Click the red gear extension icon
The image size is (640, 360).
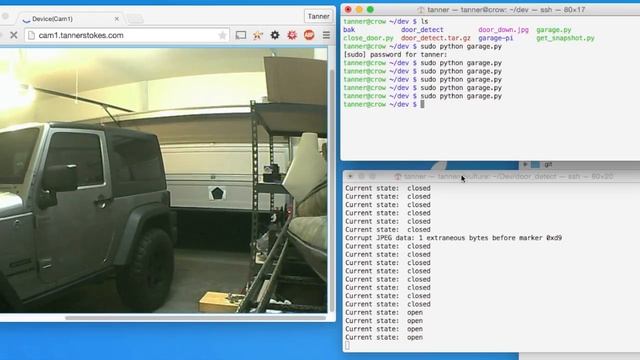[x=292, y=35]
